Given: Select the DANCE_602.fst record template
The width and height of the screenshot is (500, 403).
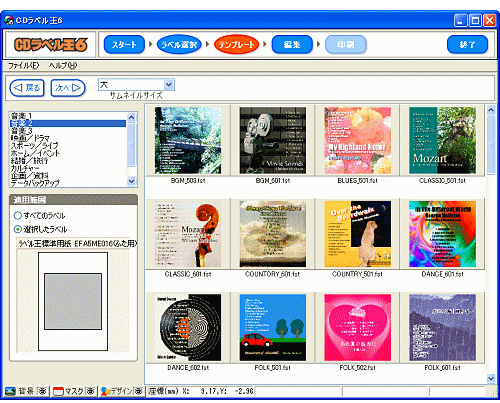Looking at the screenshot, I should (188, 327).
